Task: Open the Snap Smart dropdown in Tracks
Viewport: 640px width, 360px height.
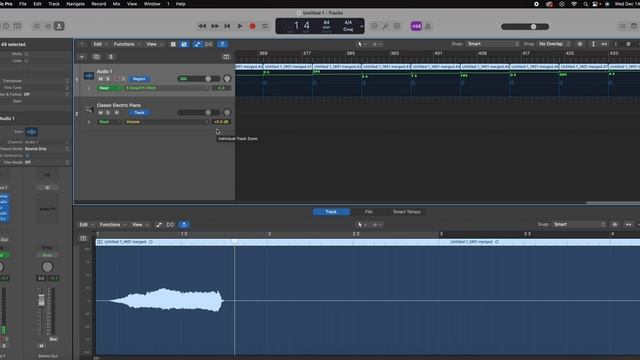Action: (x=493, y=44)
